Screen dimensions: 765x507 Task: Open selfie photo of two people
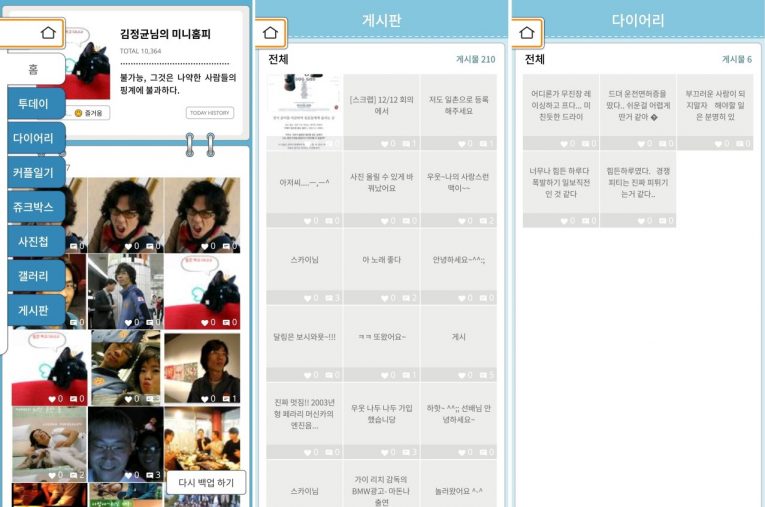tap(126, 368)
